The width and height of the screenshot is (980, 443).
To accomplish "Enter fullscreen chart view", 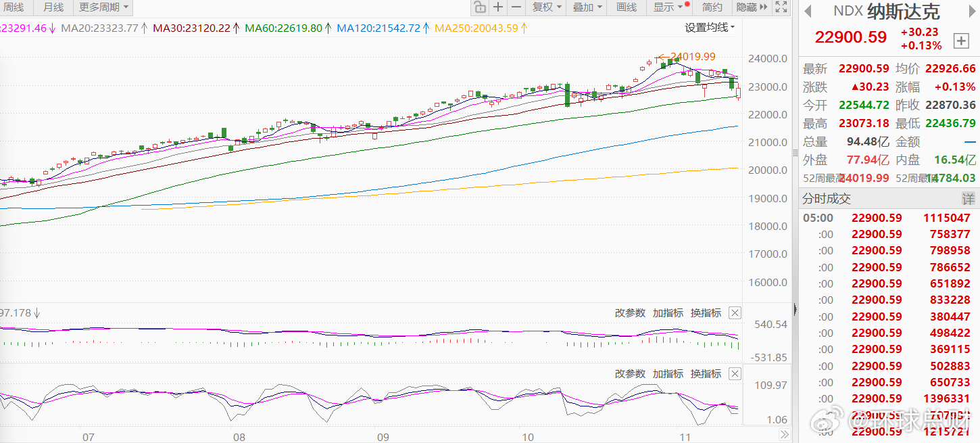I will click(781, 7).
